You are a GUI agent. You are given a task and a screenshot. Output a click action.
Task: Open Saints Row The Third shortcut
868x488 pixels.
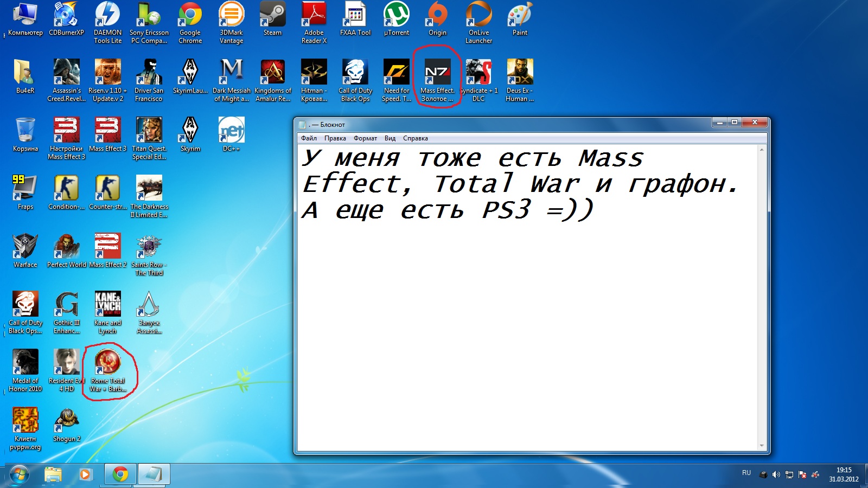point(149,254)
